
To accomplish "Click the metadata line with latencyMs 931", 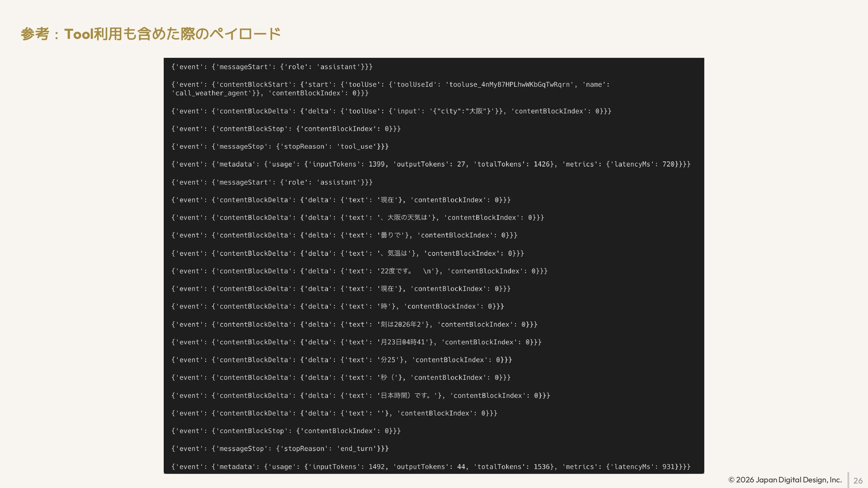I will (430, 467).
